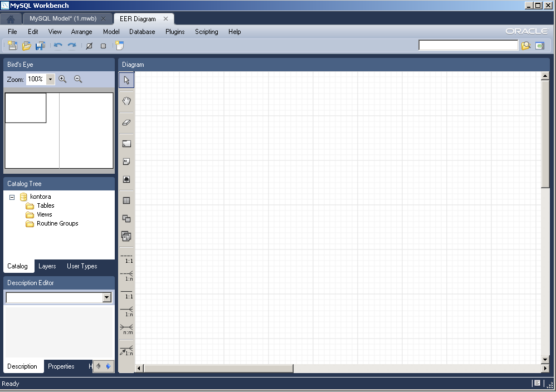Image resolution: width=556 pixels, height=392 pixels.
Task: Click the search input field
Action: pyautogui.click(x=468, y=46)
